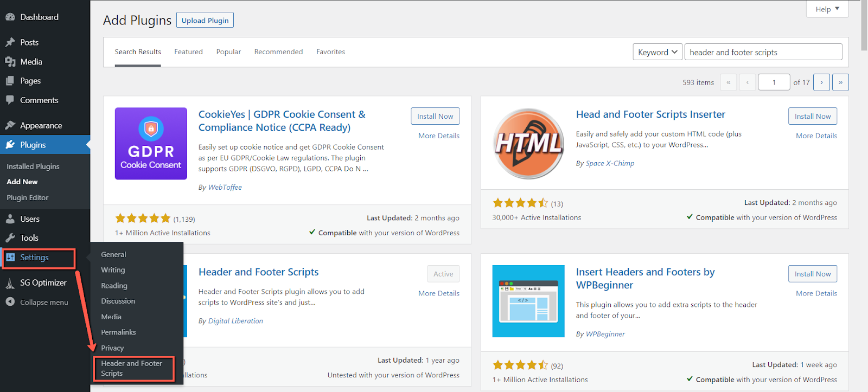Open Plugin Editor submenu item

28,197
